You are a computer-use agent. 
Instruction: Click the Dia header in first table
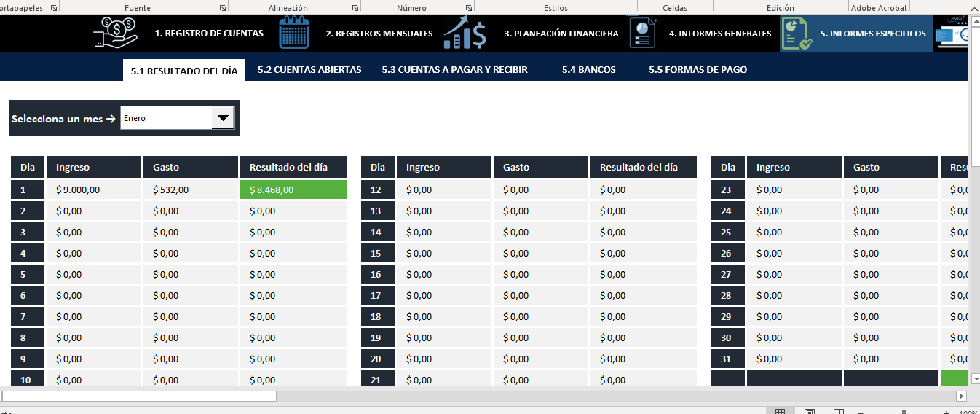click(28, 167)
